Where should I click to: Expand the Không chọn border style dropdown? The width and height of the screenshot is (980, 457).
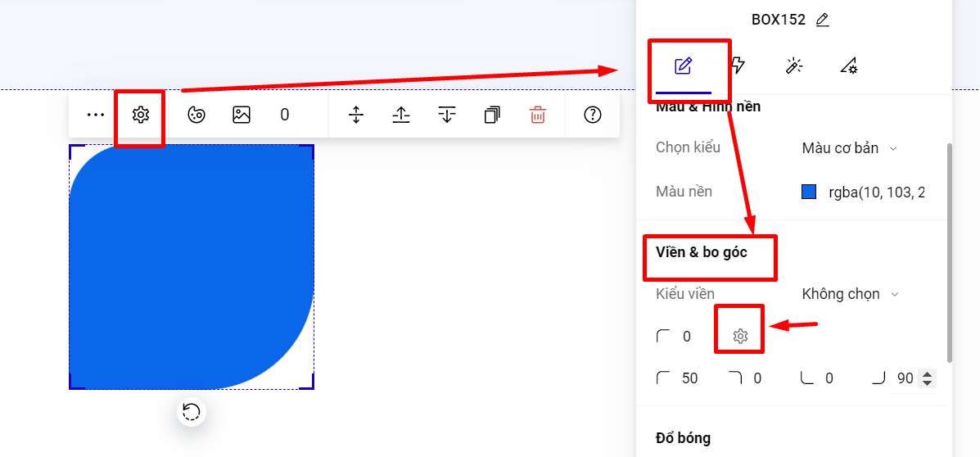pos(850,294)
